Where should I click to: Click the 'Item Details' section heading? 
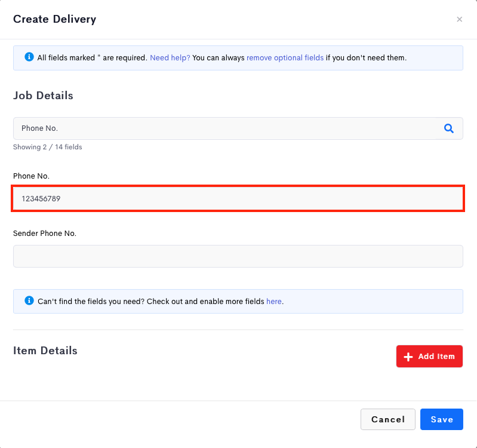[45, 351]
